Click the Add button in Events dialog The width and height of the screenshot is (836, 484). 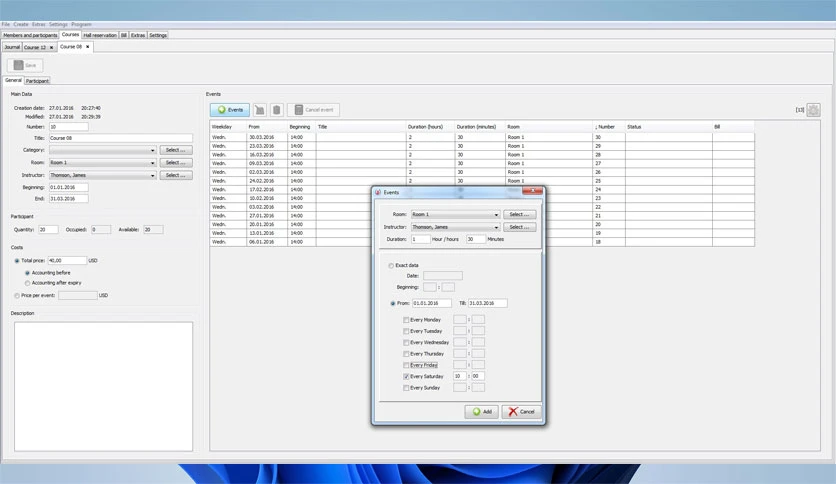tap(481, 412)
